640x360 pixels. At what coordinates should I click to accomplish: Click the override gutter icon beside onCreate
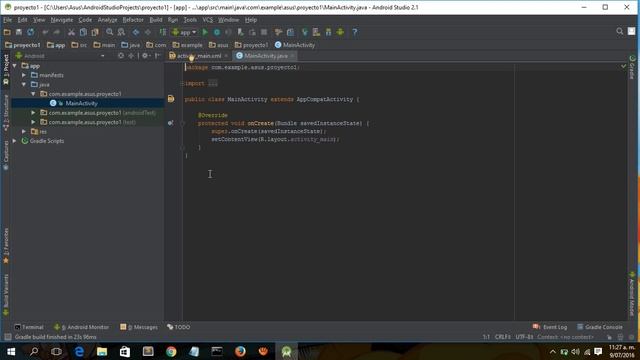click(x=170, y=123)
